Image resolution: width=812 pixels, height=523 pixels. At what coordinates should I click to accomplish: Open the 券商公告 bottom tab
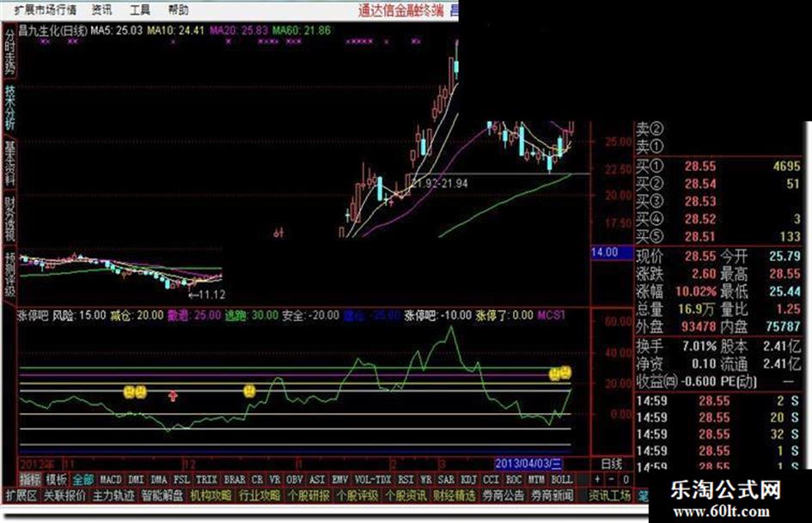tap(503, 496)
